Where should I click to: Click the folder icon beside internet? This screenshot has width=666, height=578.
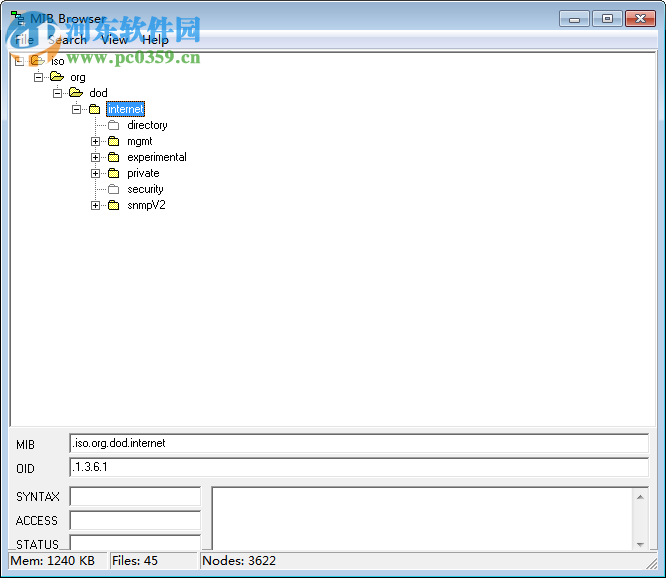pyautogui.click(x=94, y=109)
